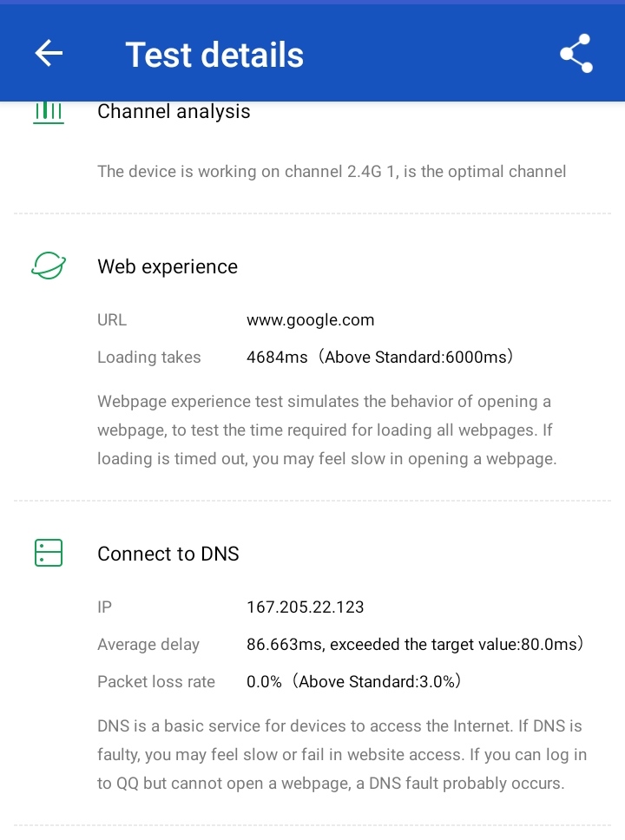Image resolution: width=625 pixels, height=840 pixels.
Task: Tap the Average delay label
Action: (148, 645)
